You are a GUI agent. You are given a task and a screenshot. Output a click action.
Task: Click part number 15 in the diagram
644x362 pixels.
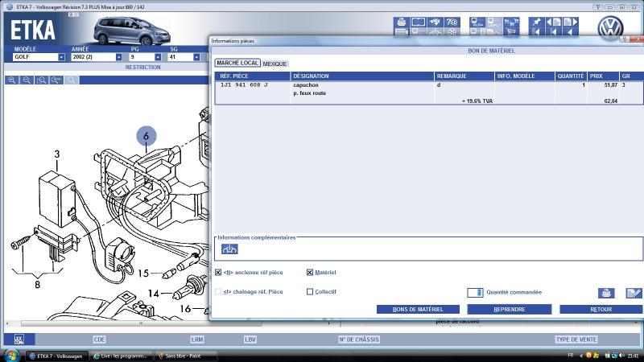point(143,273)
